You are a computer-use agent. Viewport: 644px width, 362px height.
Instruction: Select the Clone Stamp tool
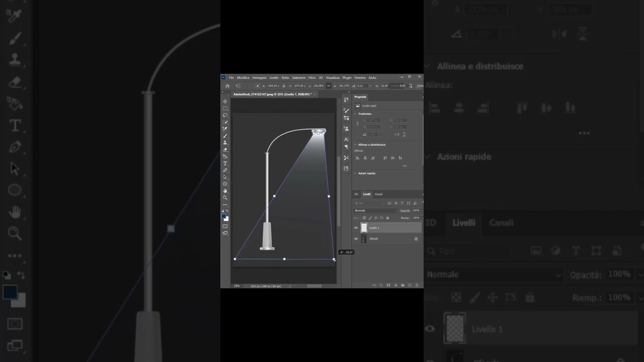225,143
